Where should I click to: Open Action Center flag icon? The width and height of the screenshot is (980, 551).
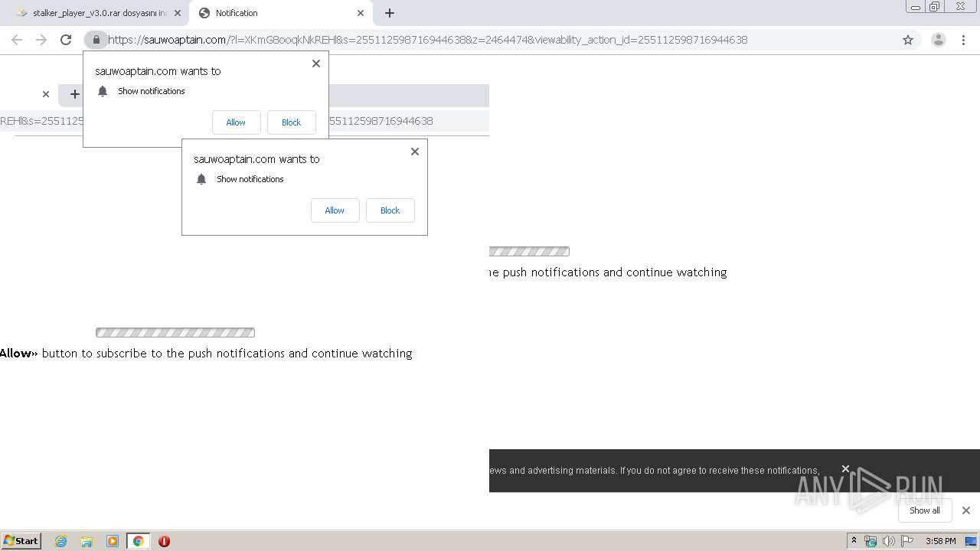(x=907, y=541)
